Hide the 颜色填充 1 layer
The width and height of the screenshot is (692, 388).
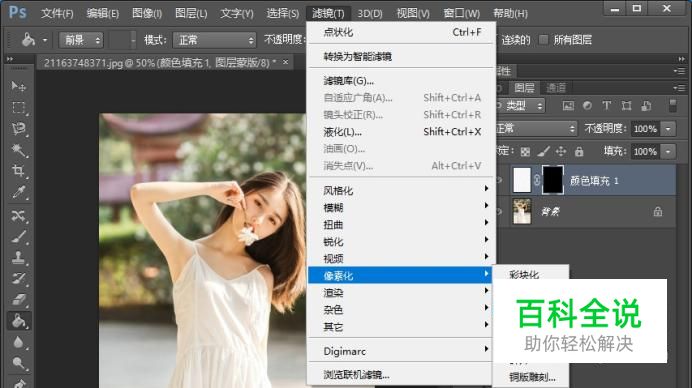tap(500, 180)
